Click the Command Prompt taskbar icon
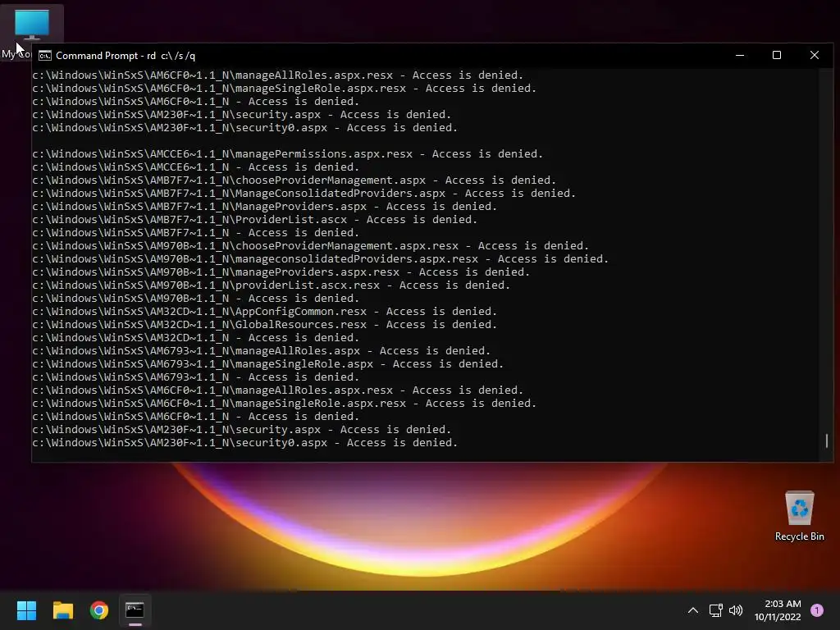This screenshot has width=840, height=630. pyautogui.click(x=135, y=610)
